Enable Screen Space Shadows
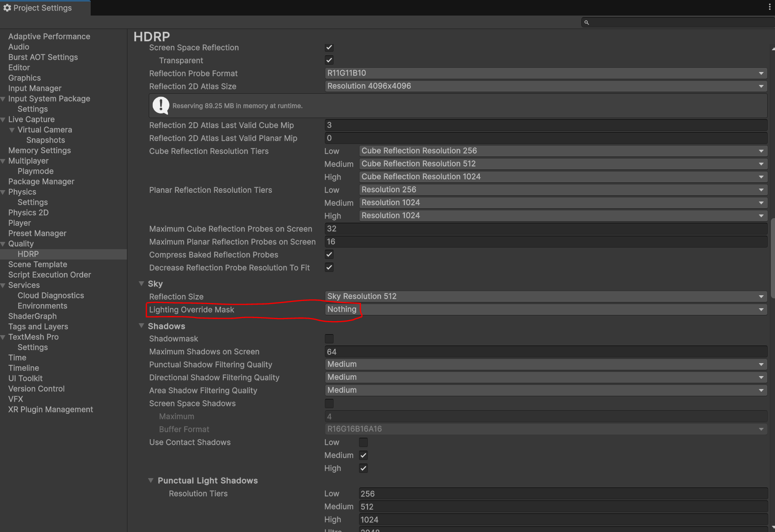The height and width of the screenshot is (532, 775). coord(329,403)
